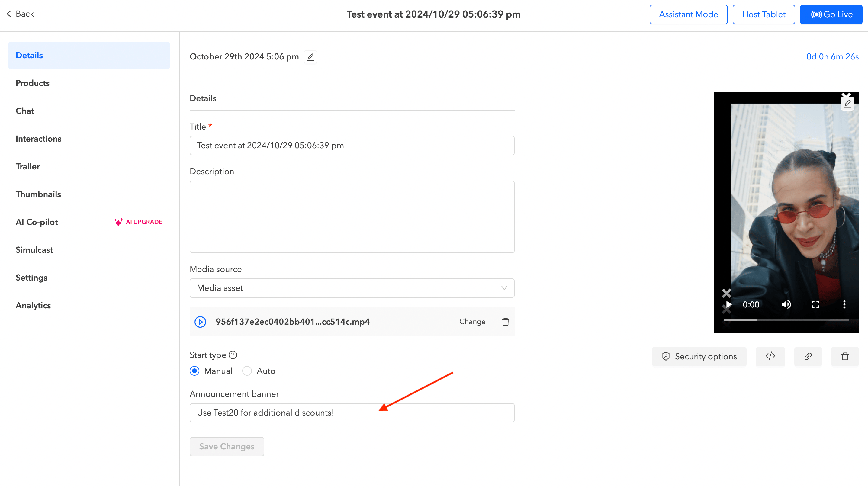Select the Manual start type
The height and width of the screenshot is (488, 868).
tap(195, 371)
